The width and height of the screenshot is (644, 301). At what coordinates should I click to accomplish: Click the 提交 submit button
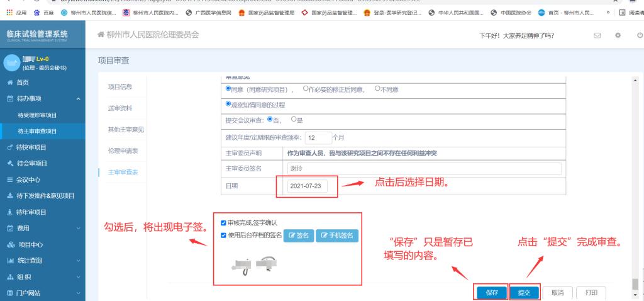(524, 292)
